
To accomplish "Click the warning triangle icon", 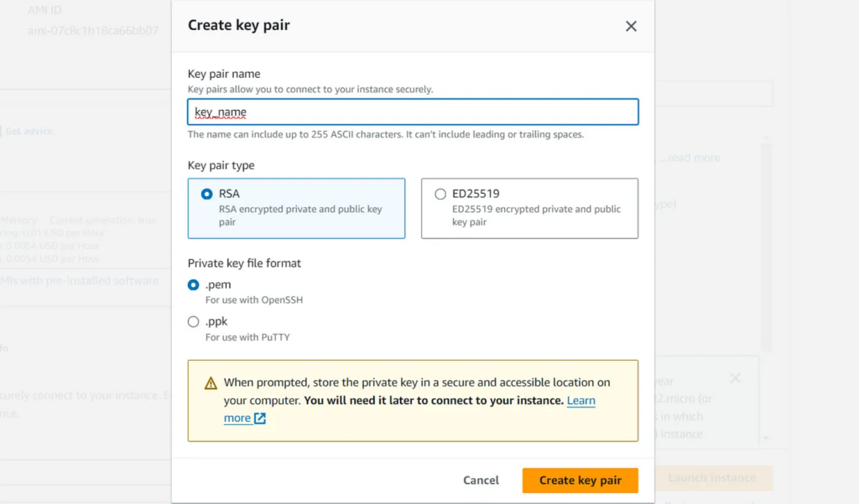I will (211, 383).
